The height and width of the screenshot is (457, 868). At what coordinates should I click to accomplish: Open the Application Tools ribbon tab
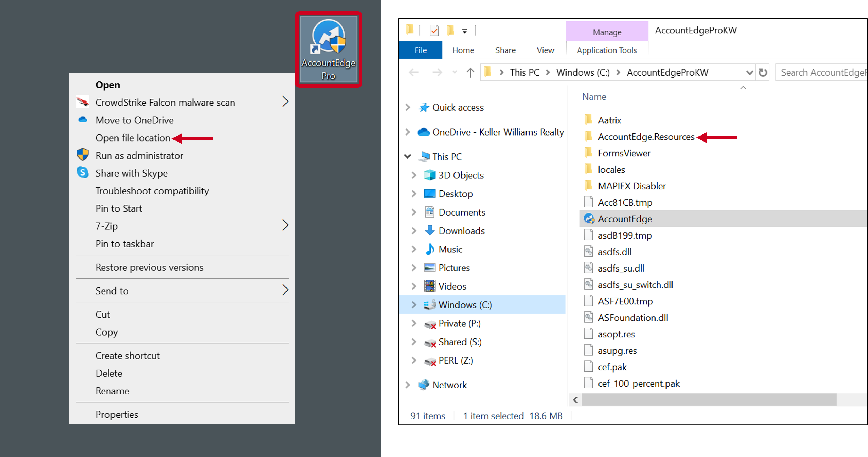point(607,50)
